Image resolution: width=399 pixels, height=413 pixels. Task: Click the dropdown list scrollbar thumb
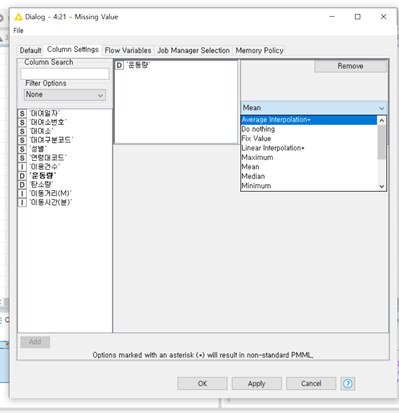coord(382,142)
